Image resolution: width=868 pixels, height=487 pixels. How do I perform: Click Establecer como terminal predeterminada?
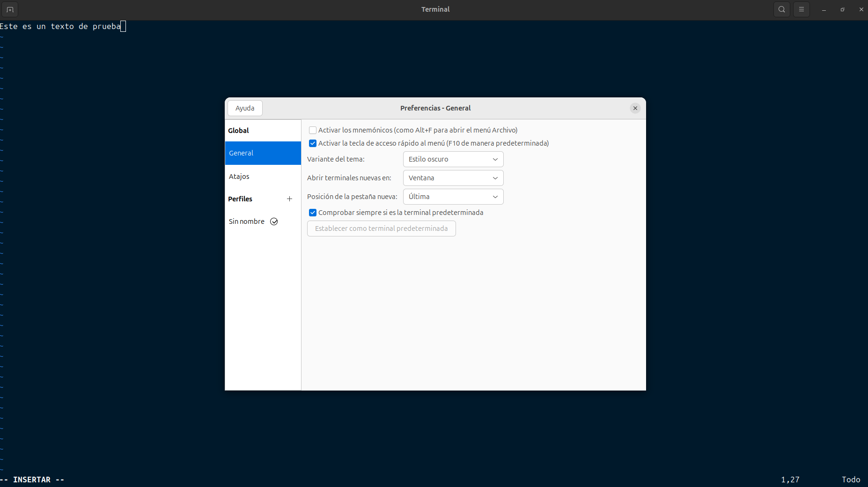point(381,229)
